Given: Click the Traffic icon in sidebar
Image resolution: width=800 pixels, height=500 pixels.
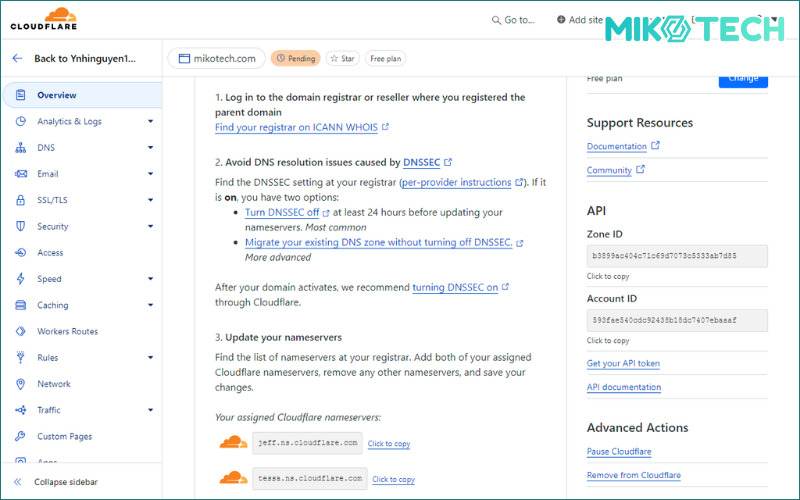Looking at the screenshot, I should pos(20,410).
